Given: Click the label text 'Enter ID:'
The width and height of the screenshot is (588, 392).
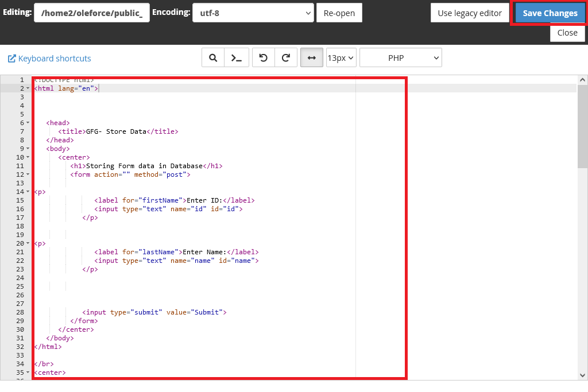Looking at the screenshot, I should point(204,200).
